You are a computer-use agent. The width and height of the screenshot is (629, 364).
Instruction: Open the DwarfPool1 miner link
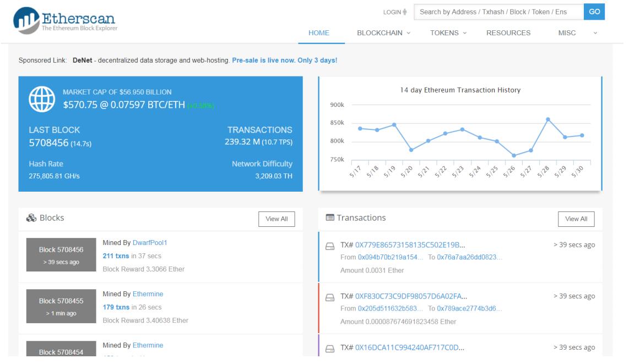point(150,242)
